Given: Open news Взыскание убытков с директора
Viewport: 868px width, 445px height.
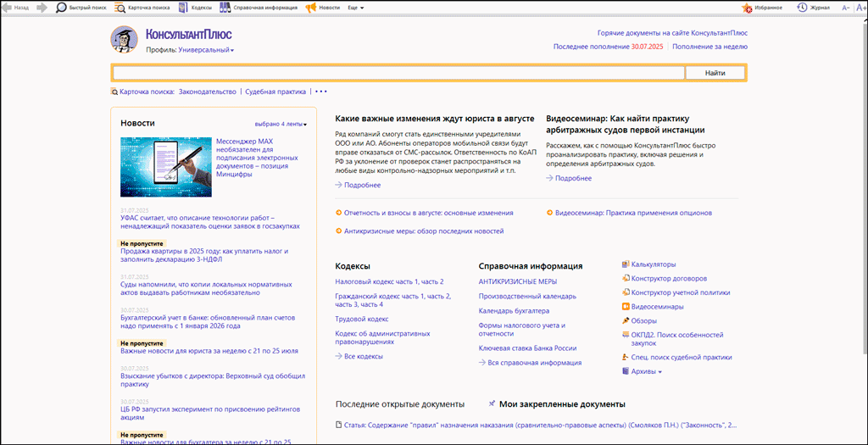Looking at the screenshot, I should [x=213, y=380].
